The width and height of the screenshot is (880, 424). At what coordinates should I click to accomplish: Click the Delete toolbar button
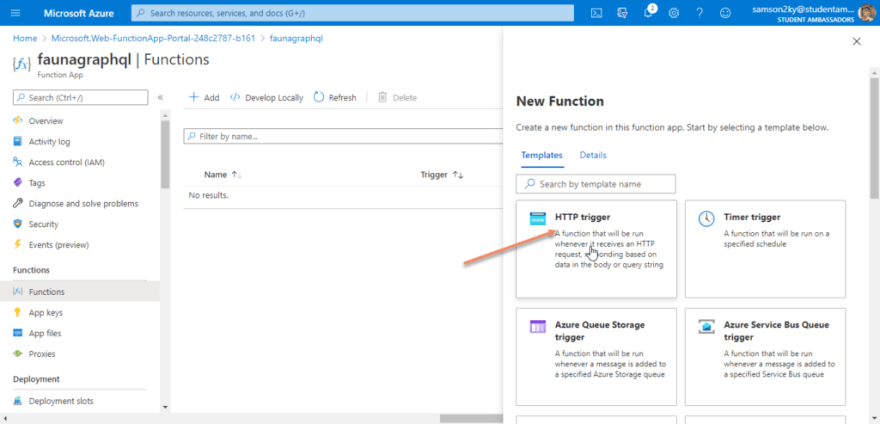(397, 97)
